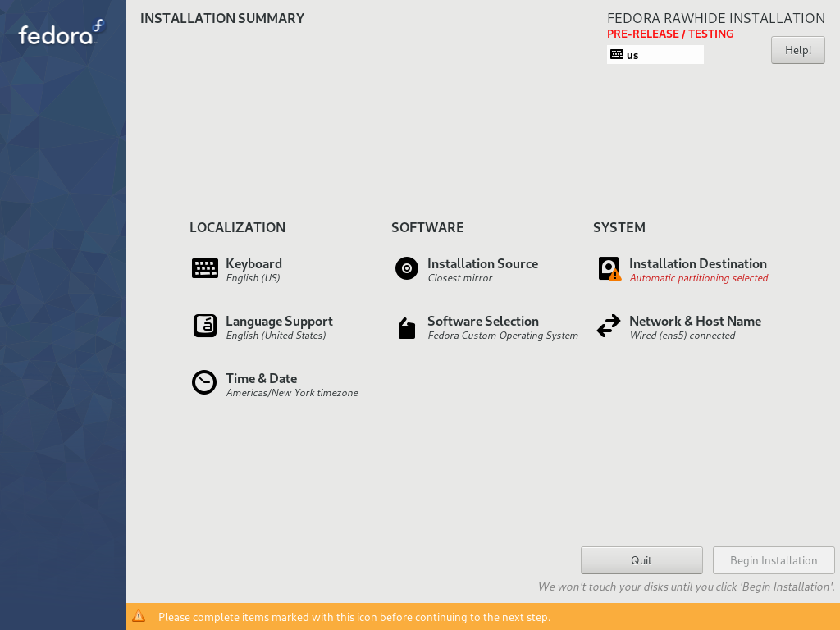Viewport: 840px width, 630px height.
Task: Click the Time & Date clock icon
Action: tap(204, 382)
